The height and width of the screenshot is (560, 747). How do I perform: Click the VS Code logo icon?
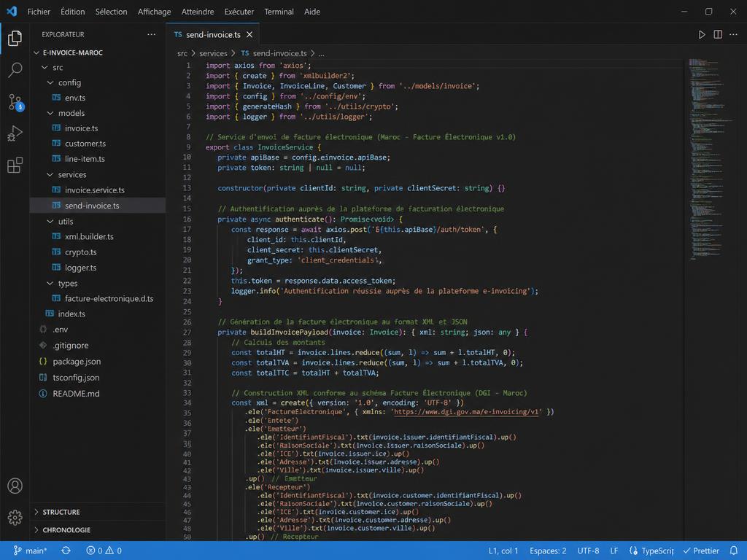[x=12, y=12]
